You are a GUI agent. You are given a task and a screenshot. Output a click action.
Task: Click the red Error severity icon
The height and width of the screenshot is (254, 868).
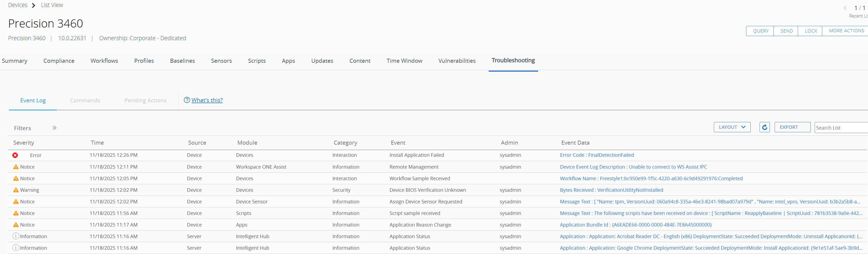pyautogui.click(x=15, y=155)
